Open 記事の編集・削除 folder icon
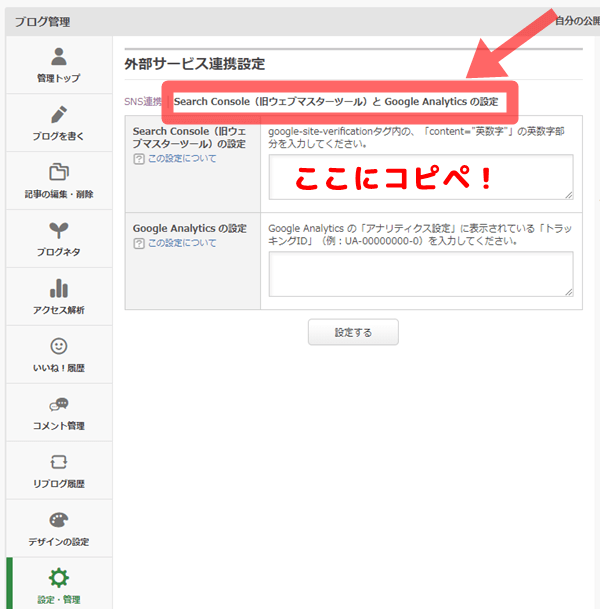Image resolution: width=600 pixels, height=609 pixels. click(59, 172)
